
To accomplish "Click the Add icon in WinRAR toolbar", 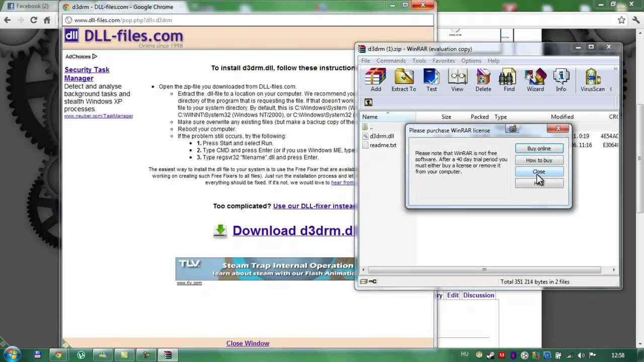I will (376, 80).
